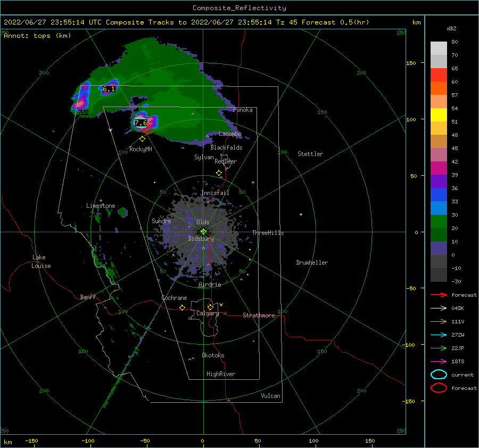
Task: Click the red forecast ellipse under the 7.6 cell
Action: click(147, 131)
